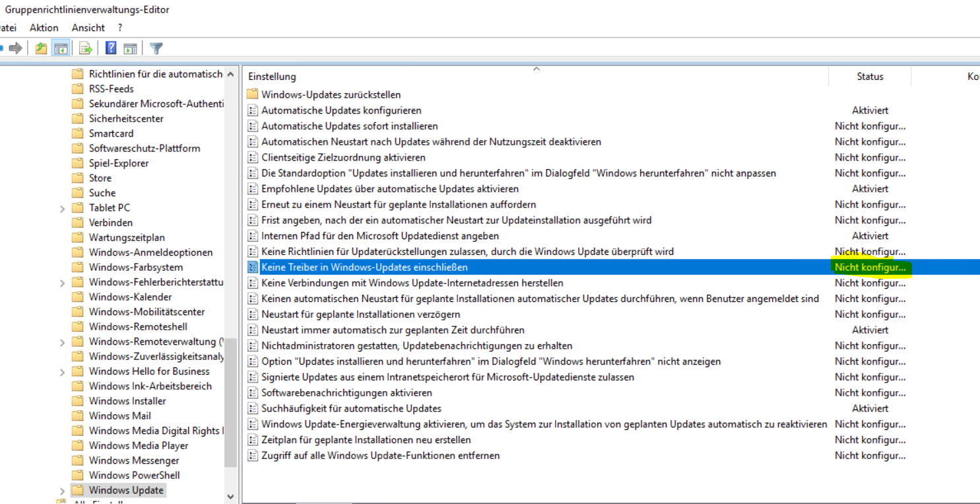The width and height of the screenshot is (980, 504).
Task: Select the Windows Ink-Arbeitsbereich tree folder
Action: click(x=150, y=386)
